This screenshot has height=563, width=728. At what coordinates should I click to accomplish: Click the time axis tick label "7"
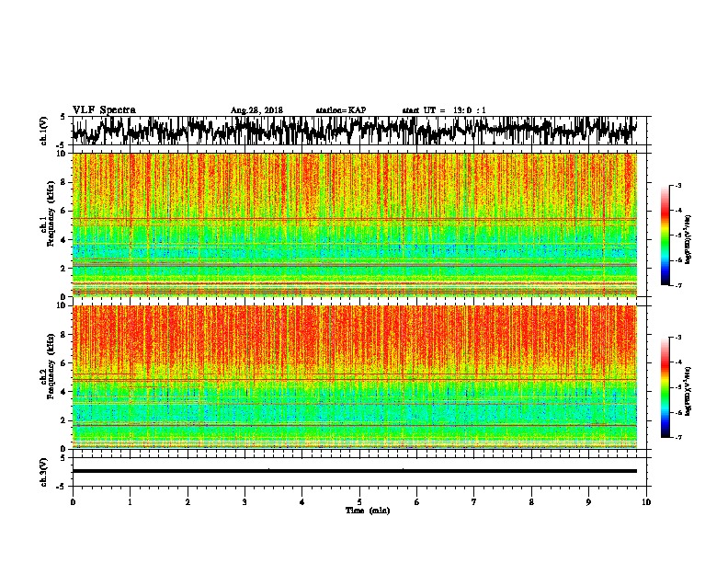click(474, 502)
